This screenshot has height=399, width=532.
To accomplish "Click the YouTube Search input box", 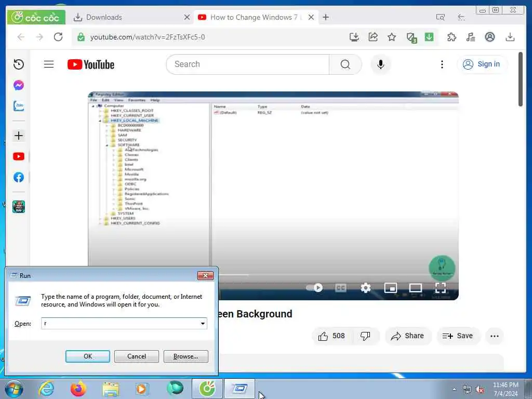I will coord(248,64).
